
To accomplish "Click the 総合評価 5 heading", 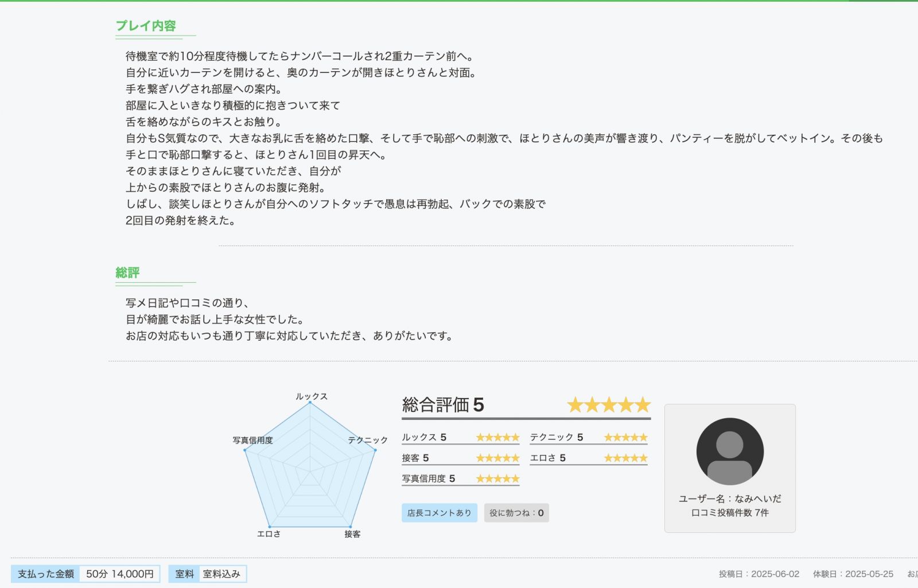I will (443, 405).
